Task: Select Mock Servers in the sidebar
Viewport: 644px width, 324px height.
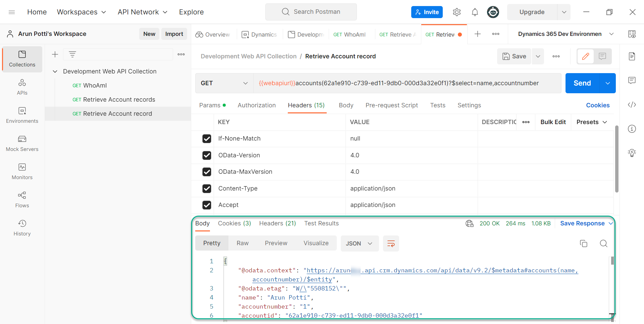Action: click(22, 143)
